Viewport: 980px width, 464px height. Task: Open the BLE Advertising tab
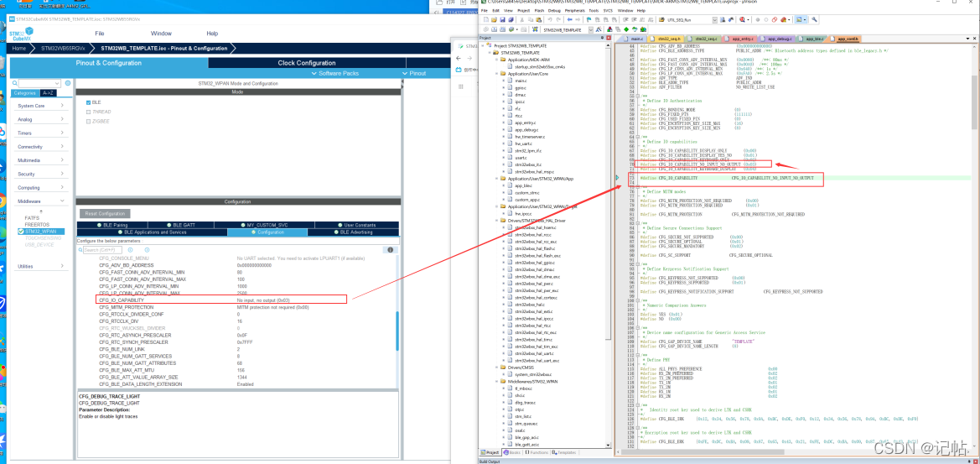[354, 232]
